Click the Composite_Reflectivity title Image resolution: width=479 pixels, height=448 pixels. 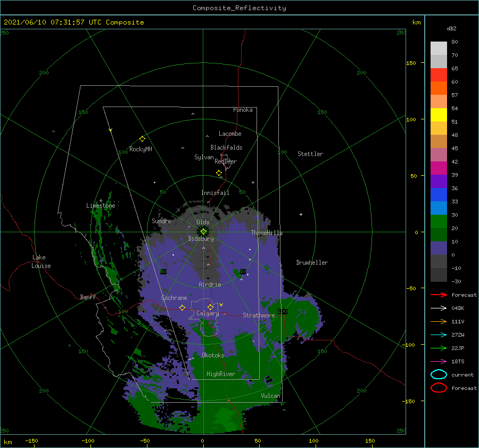(240, 8)
